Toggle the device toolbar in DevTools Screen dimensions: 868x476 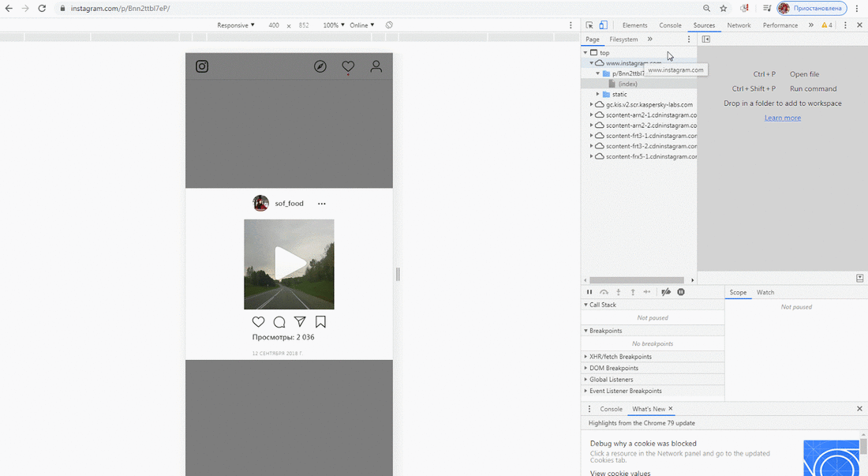[x=603, y=25]
